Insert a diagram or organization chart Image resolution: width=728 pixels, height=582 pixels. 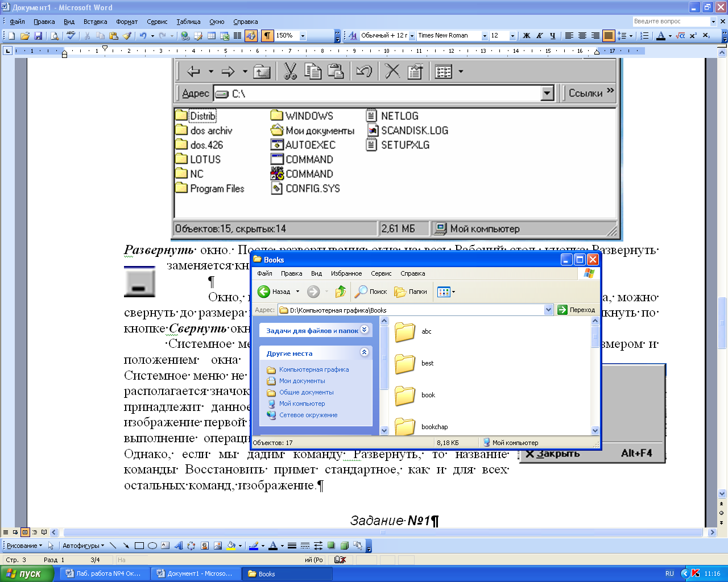tap(191, 546)
